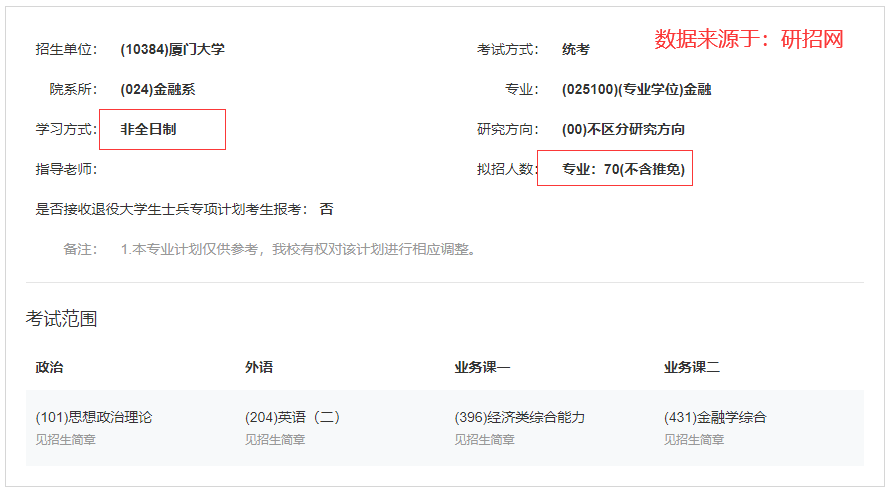Select the (024)金融系 department value
896x496 pixels.
[x=158, y=90]
